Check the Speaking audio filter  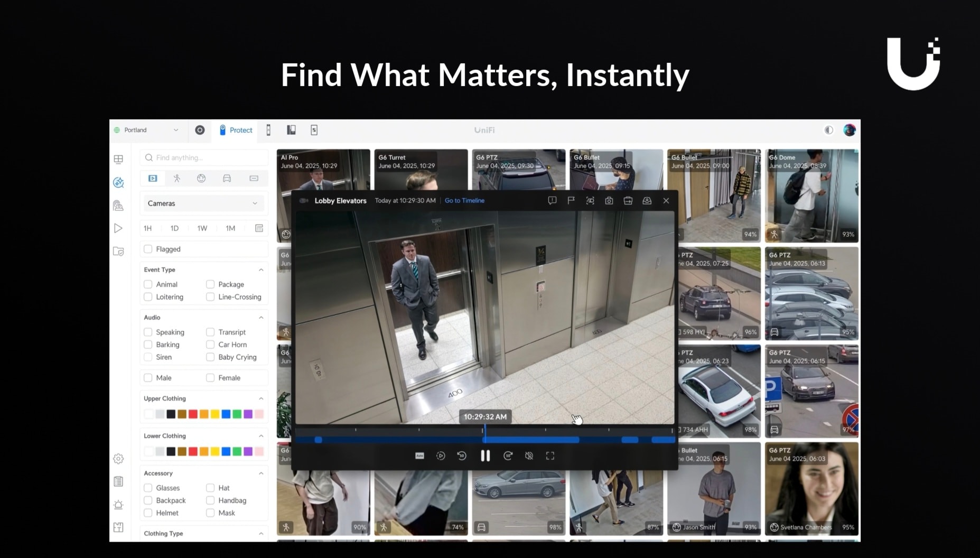click(x=148, y=332)
